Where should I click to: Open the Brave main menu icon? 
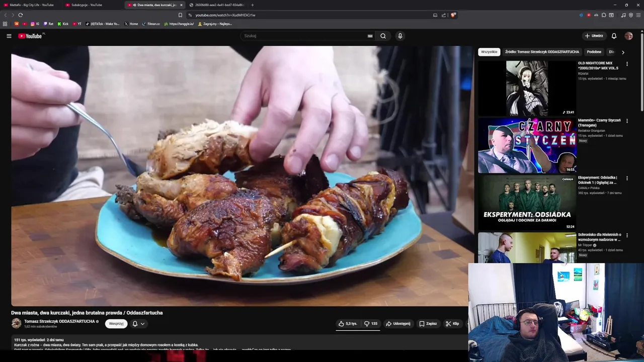[x=638, y=15]
